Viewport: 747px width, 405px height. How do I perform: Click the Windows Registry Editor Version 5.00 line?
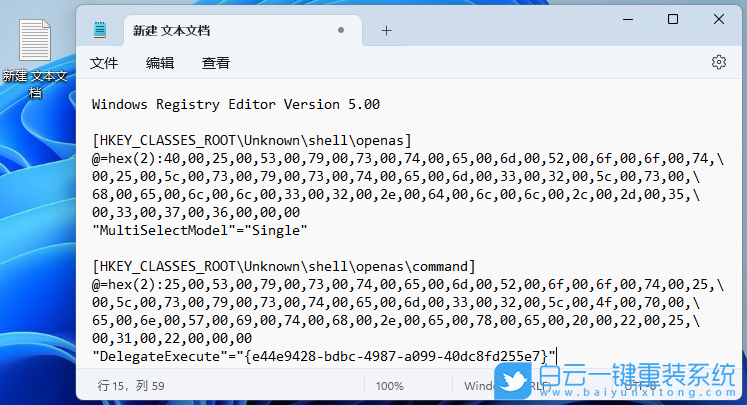pos(235,104)
